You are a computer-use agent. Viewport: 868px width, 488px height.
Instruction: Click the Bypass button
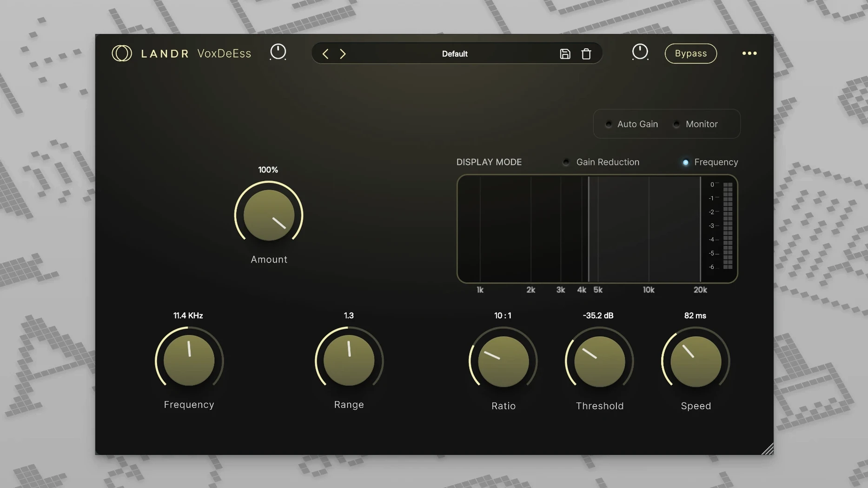click(x=691, y=53)
